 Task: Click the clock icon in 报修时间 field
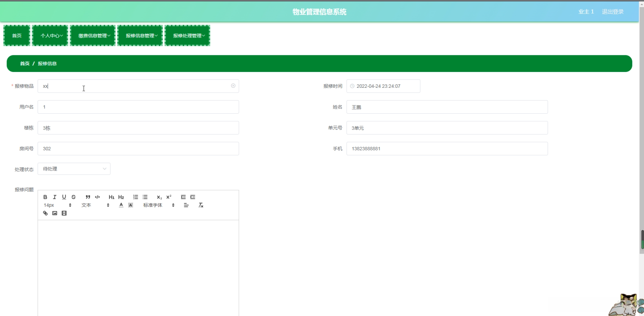coord(352,86)
